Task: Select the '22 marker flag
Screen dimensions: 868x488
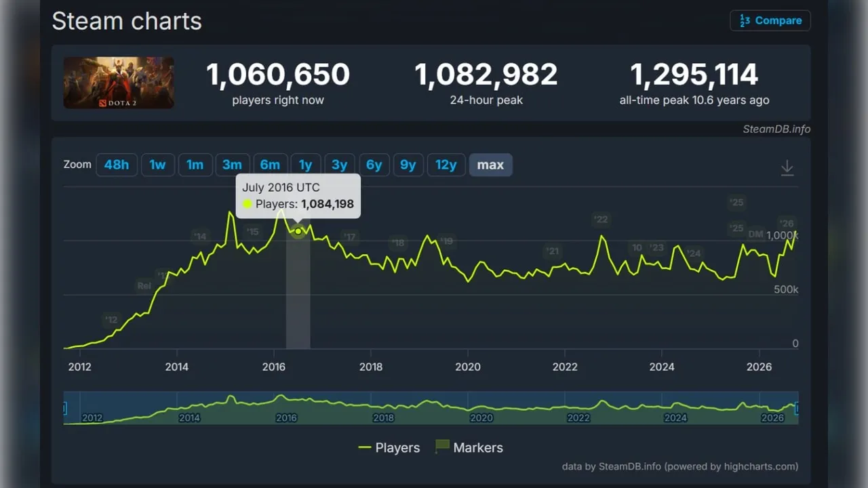Action: 601,219
